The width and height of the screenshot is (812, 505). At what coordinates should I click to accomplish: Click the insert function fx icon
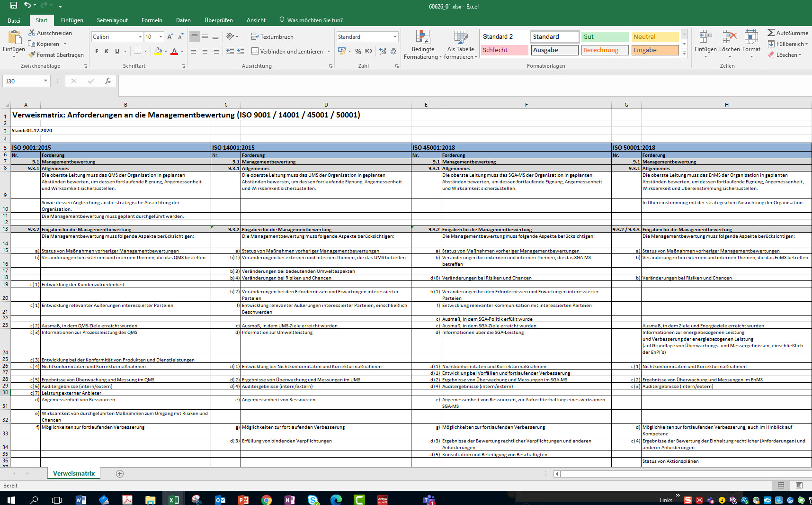tap(108, 81)
